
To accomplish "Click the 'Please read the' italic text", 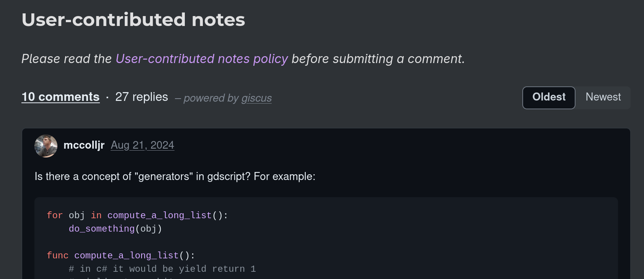I will 67,59.
